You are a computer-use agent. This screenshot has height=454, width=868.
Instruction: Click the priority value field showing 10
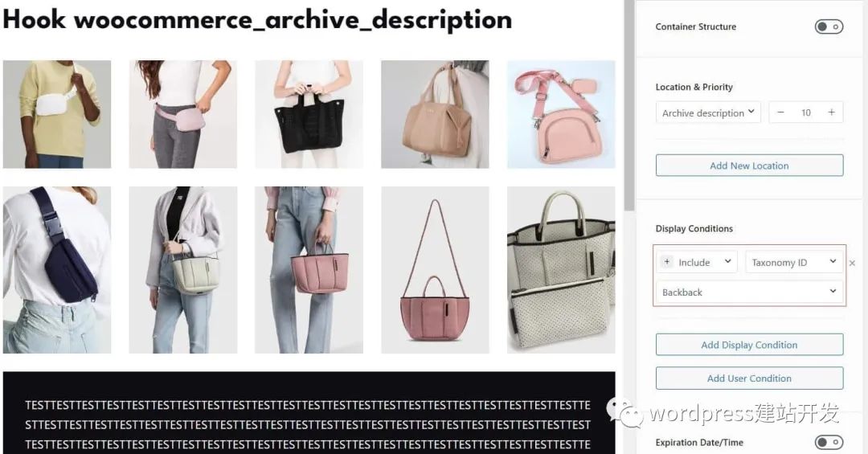806,112
